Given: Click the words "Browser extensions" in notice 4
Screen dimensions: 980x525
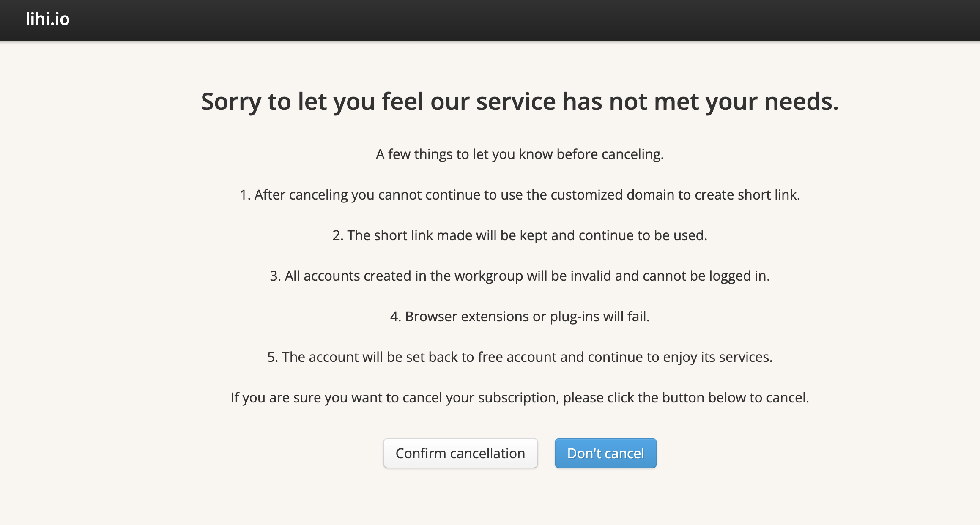Looking at the screenshot, I should [x=467, y=317].
